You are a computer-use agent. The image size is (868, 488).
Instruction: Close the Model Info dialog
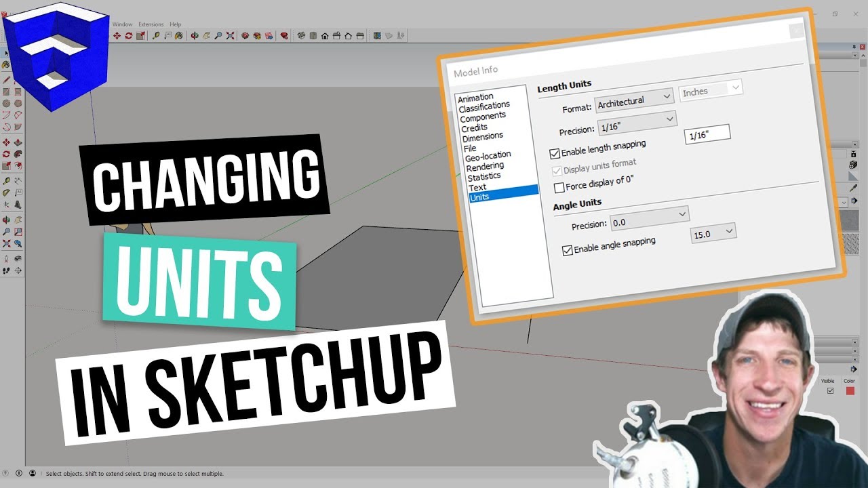797,30
